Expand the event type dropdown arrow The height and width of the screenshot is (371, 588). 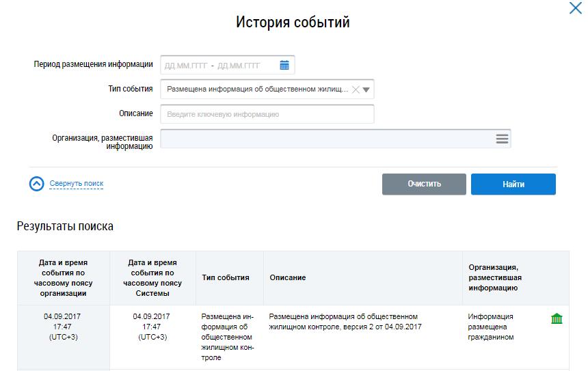(x=366, y=90)
